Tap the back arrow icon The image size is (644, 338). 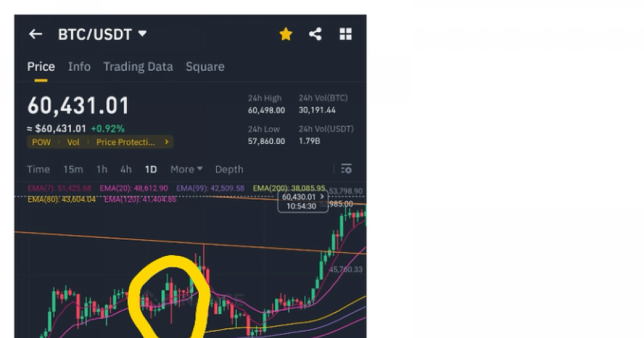click(x=35, y=34)
